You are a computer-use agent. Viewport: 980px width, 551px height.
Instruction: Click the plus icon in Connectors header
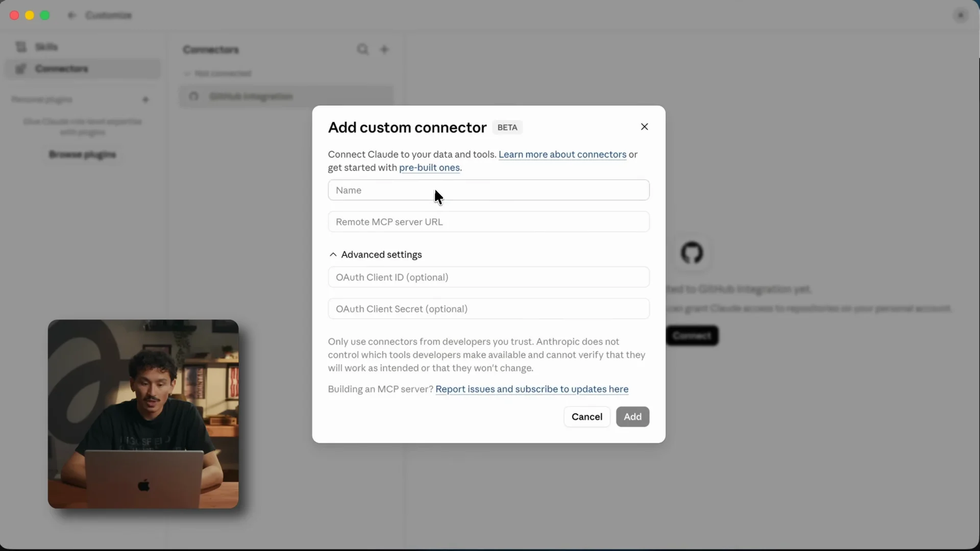[384, 49]
